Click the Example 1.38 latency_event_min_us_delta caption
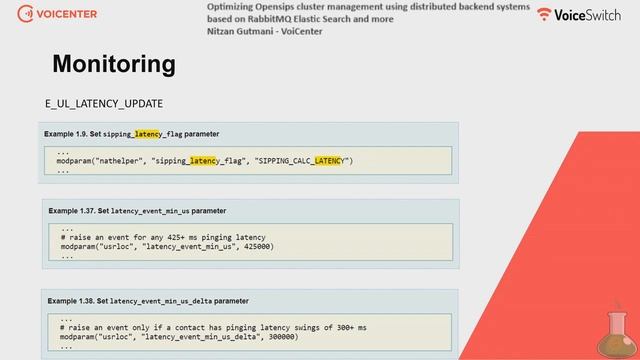The image size is (640, 360). tap(148, 301)
